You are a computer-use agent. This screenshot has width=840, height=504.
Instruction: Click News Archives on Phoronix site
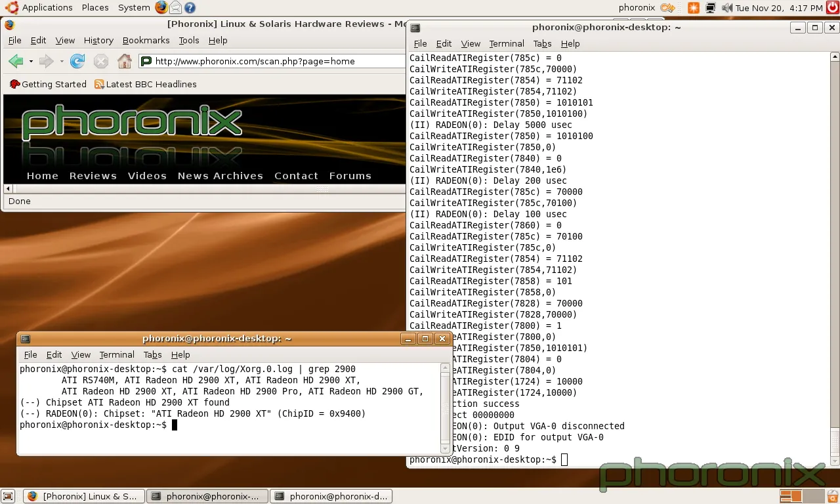point(220,176)
